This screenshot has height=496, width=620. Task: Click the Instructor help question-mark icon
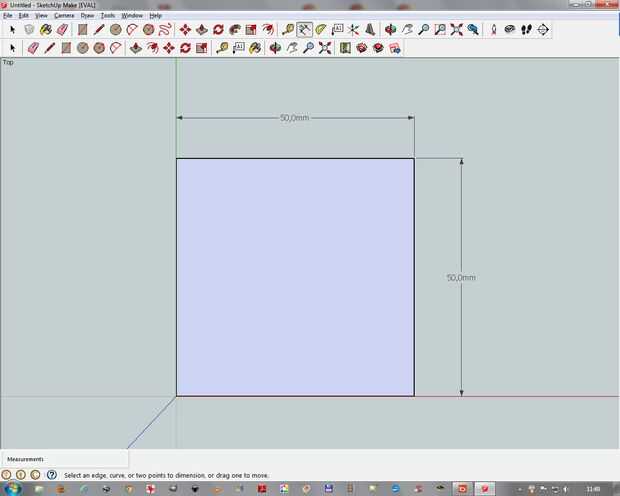coord(52,475)
